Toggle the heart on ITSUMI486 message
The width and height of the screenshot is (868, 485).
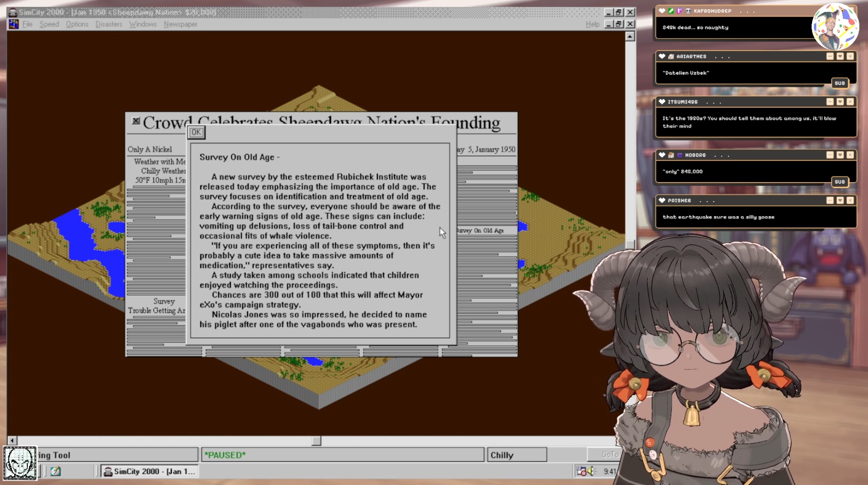point(840,102)
